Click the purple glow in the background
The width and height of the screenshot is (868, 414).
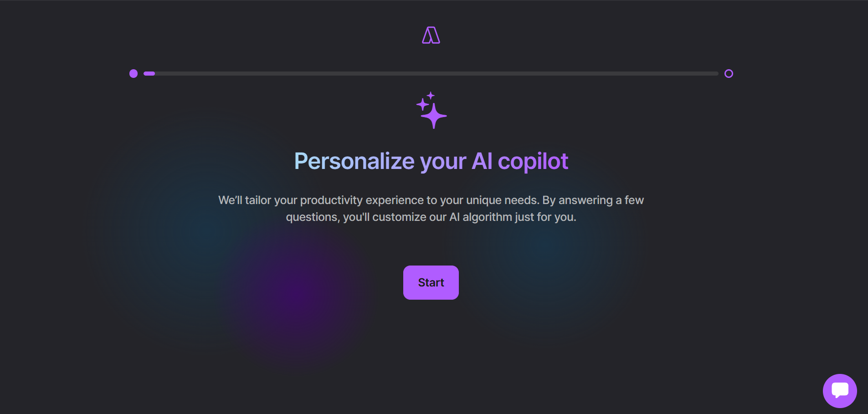296,296
